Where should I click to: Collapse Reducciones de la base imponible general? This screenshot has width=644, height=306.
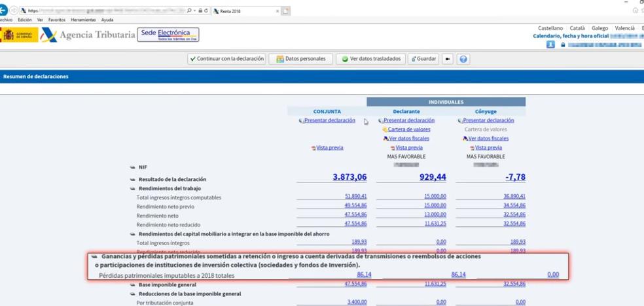132,294
